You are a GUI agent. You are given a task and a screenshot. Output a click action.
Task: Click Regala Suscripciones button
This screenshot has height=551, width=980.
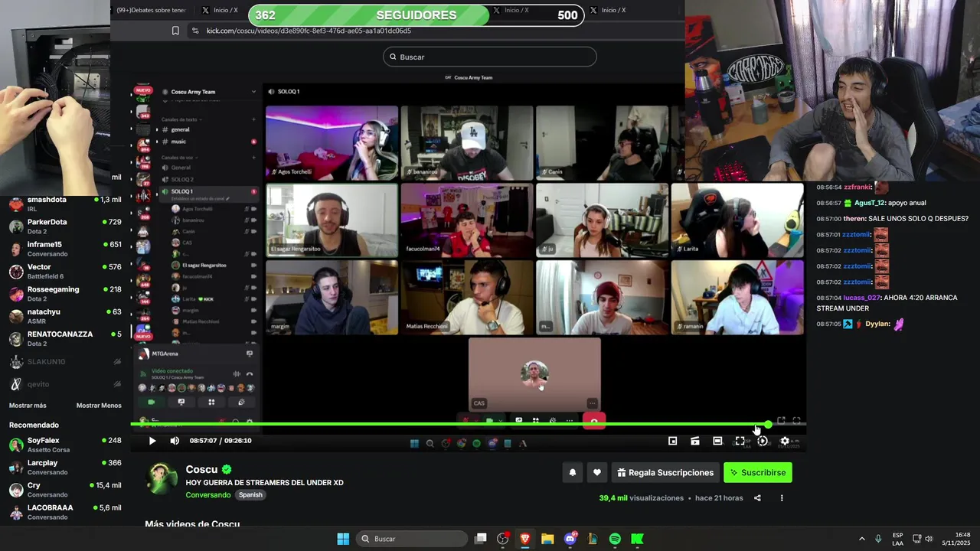(x=665, y=473)
